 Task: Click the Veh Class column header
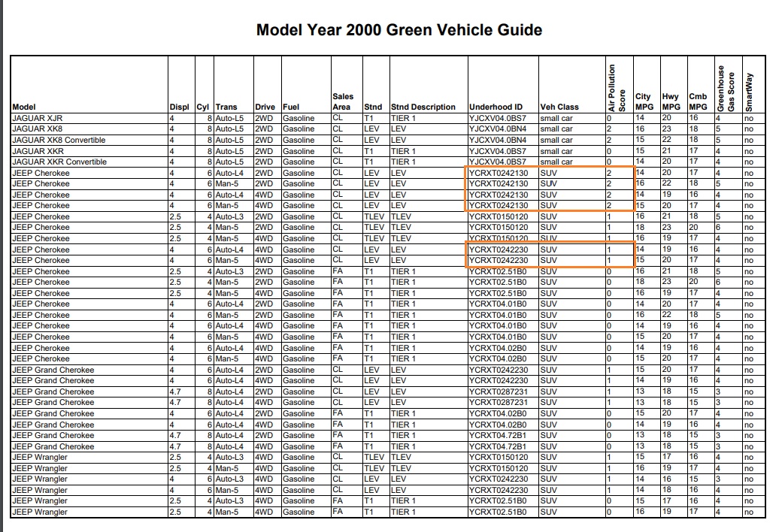click(559, 107)
